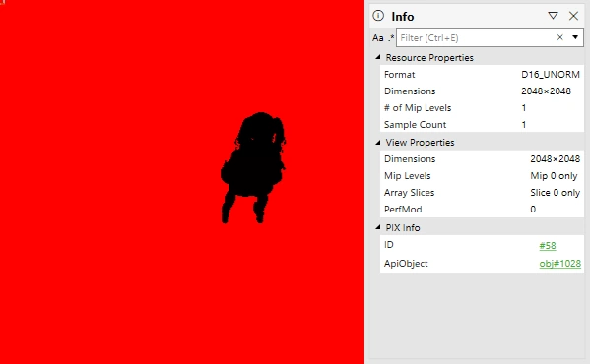The height and width of the screenshot is (364, 590).
Task: Open the obj#1028 ApiObject link
Action: coord(559,264)
